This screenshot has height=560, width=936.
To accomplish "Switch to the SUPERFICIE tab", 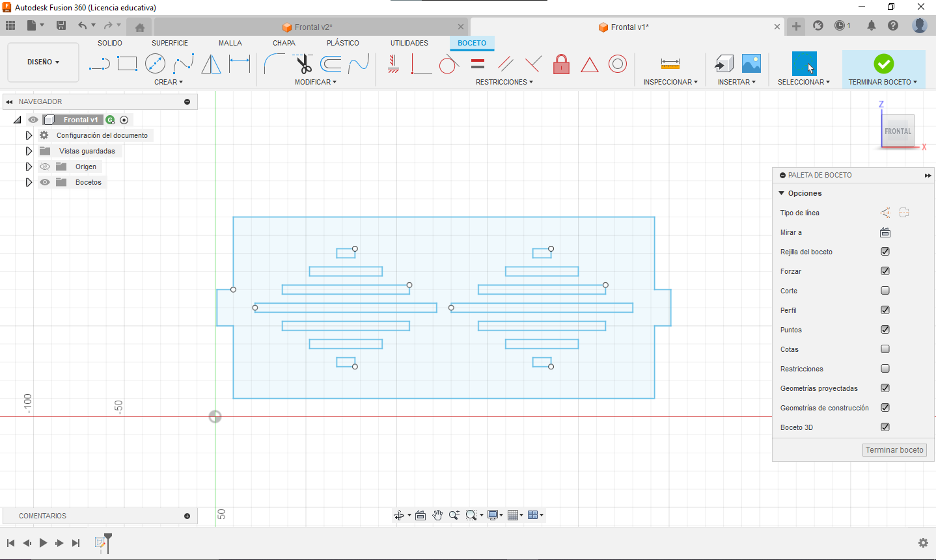I will tap(170, 43).
